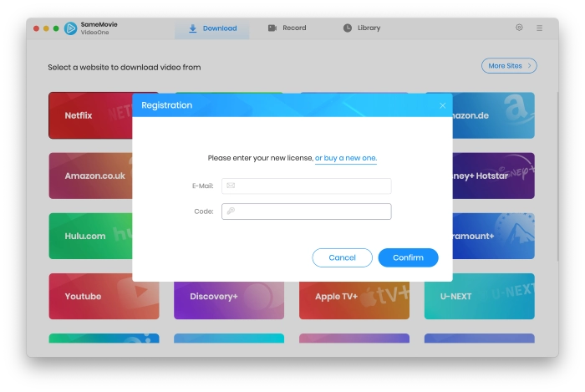Select the Amazon.de site tile

494,115
